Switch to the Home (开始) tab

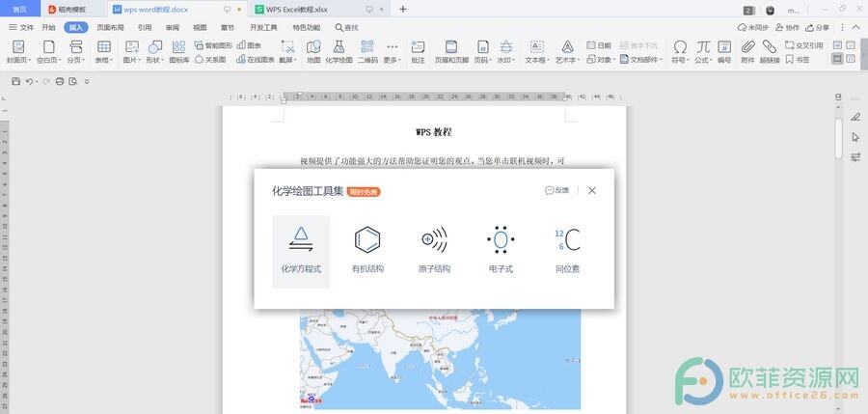(49, 27)
